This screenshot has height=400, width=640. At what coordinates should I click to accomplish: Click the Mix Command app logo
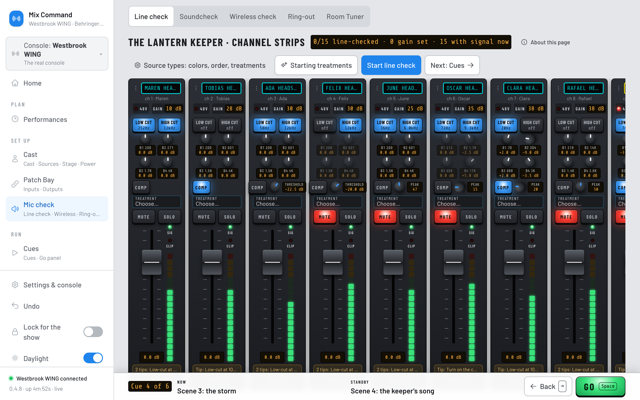pos(16,19)
